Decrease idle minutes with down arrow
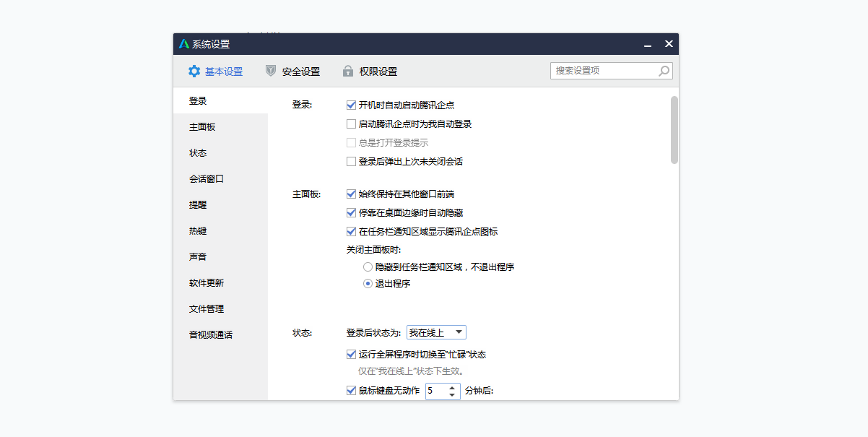Viewport: 868px width, 437px height. [452, 395]
